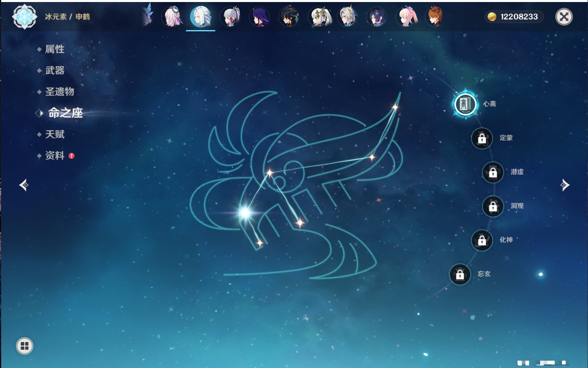
Task: Switch to the 武器 weapon tab
Action: [54, 70]
